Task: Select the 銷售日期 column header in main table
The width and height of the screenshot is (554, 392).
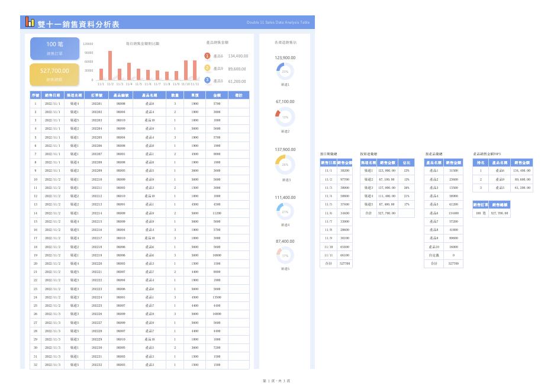Action: pyautogui.click(x=53, y=95)
